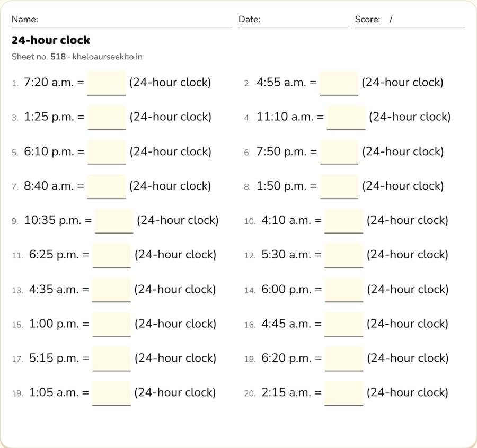The height and width of the screenshot is (448, 477).
Task: Click the '6:20 p.m.' question text
Action: point(287,358)
